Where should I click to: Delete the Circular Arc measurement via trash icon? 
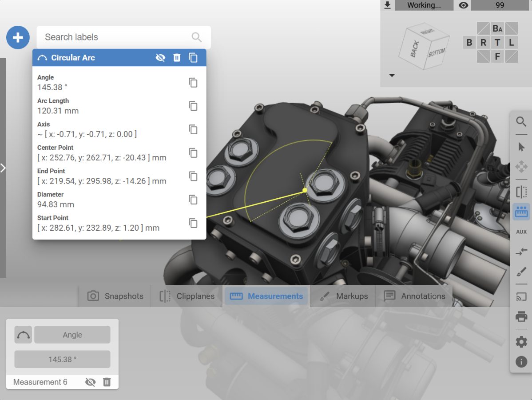pos(177,58)
